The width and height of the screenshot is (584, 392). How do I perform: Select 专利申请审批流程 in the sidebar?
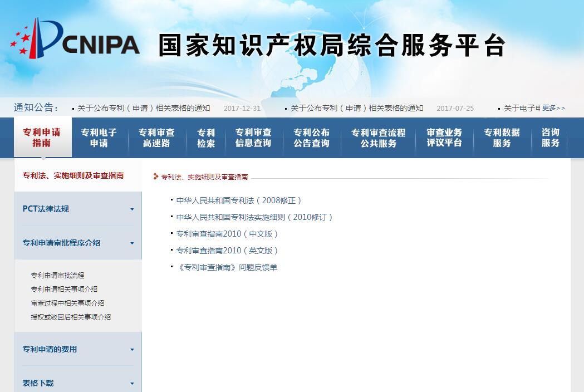57,276
